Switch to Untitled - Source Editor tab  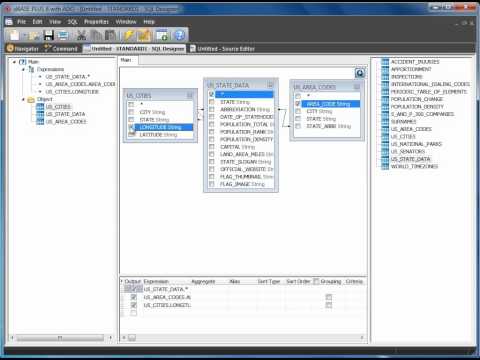[222, 49]
